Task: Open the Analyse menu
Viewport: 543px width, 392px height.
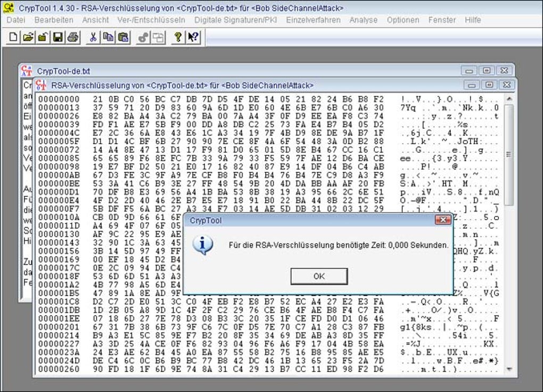Action: [x=363, y=20]
